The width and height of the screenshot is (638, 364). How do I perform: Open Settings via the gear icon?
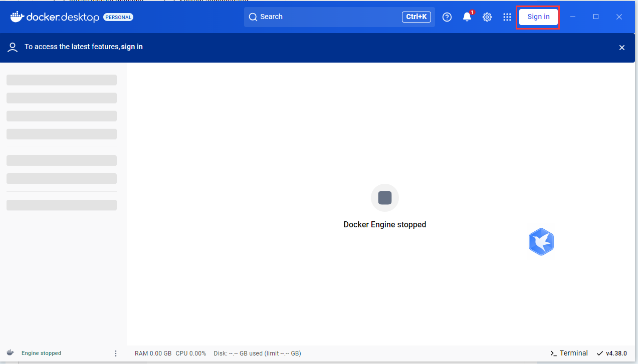(x=487, y=17)
